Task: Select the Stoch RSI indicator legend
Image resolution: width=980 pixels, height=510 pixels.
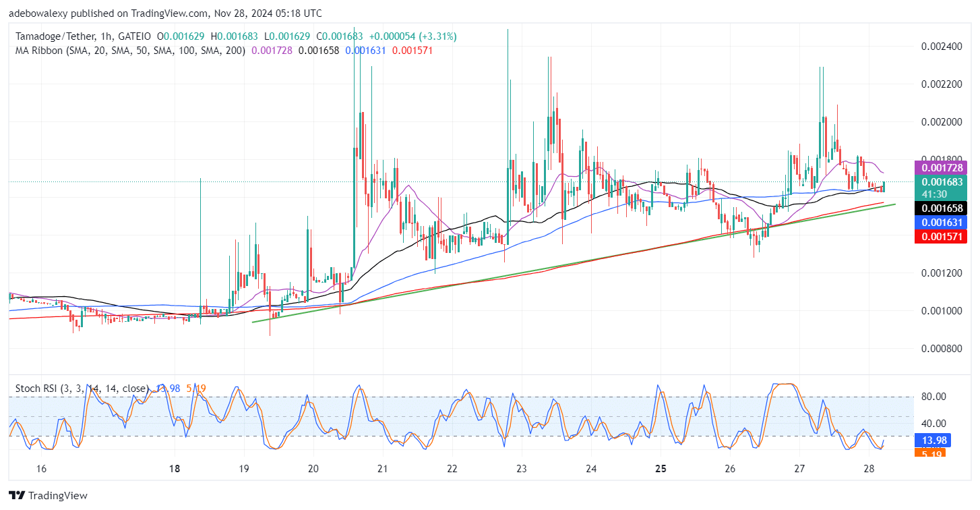Action: 82,389
